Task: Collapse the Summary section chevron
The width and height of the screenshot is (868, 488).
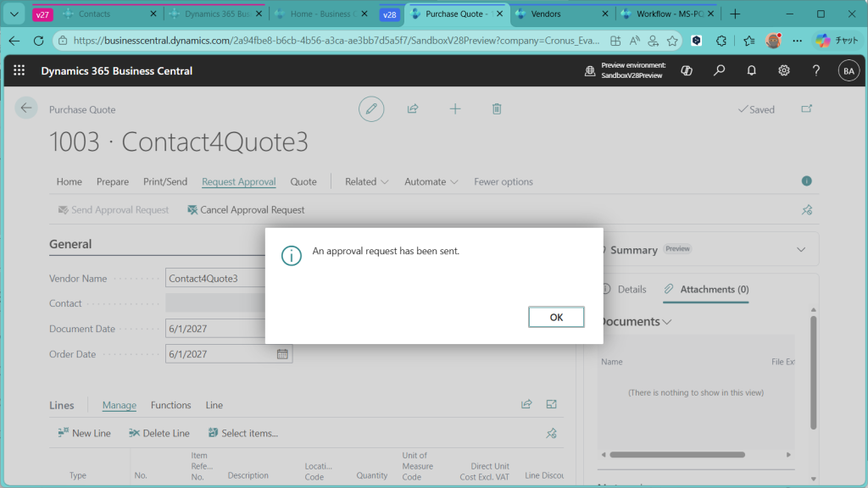Action: pos(801,250)
